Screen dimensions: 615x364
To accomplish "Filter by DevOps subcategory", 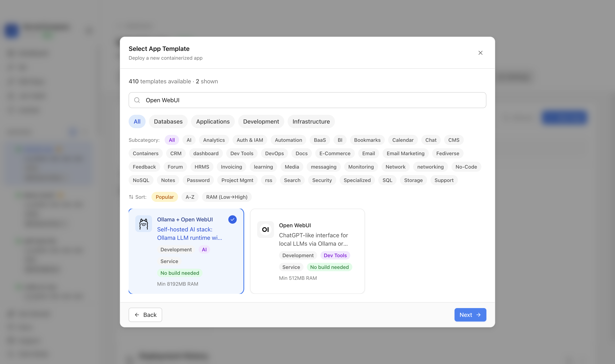I will 274,154.
